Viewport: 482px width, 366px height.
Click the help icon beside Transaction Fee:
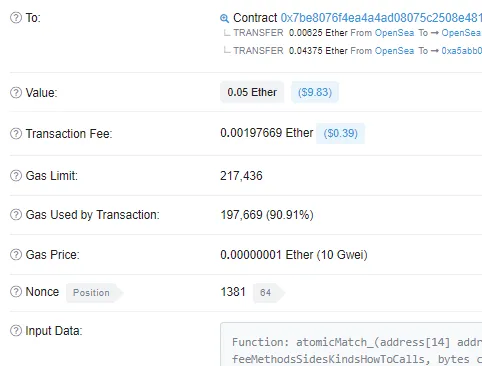tap(16, 134)
